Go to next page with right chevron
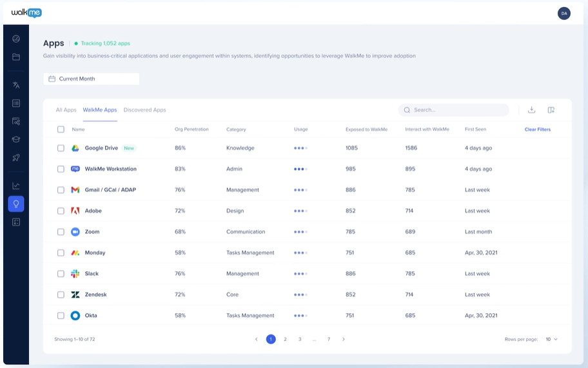The image size is (588, 368). [x=344, y=339]
